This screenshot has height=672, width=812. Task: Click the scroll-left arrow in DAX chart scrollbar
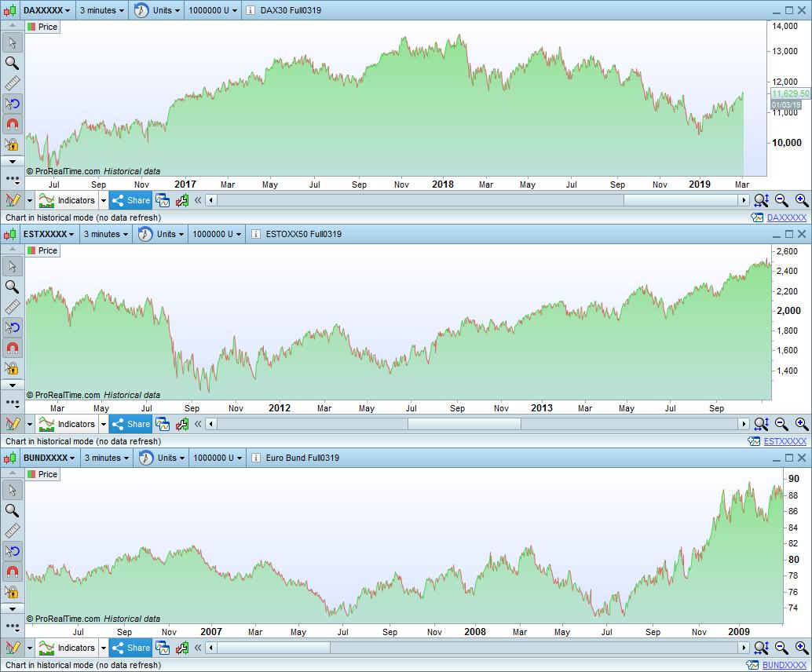coord(210,200)
